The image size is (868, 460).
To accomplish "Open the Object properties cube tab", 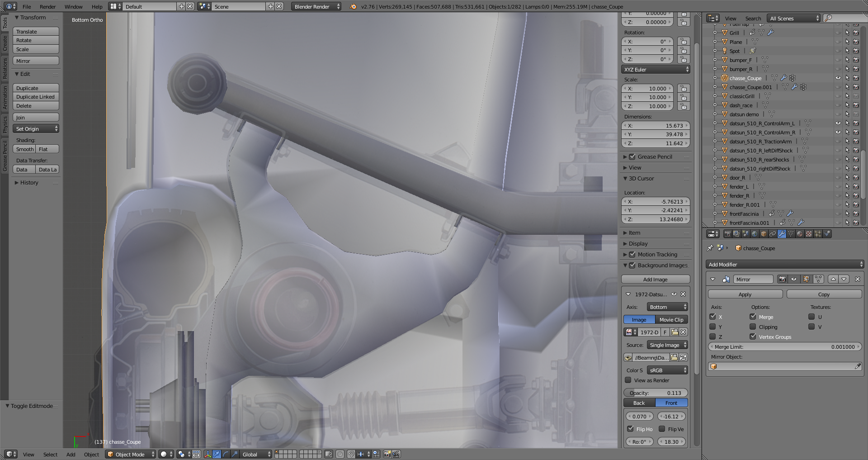I will (764, 234).
